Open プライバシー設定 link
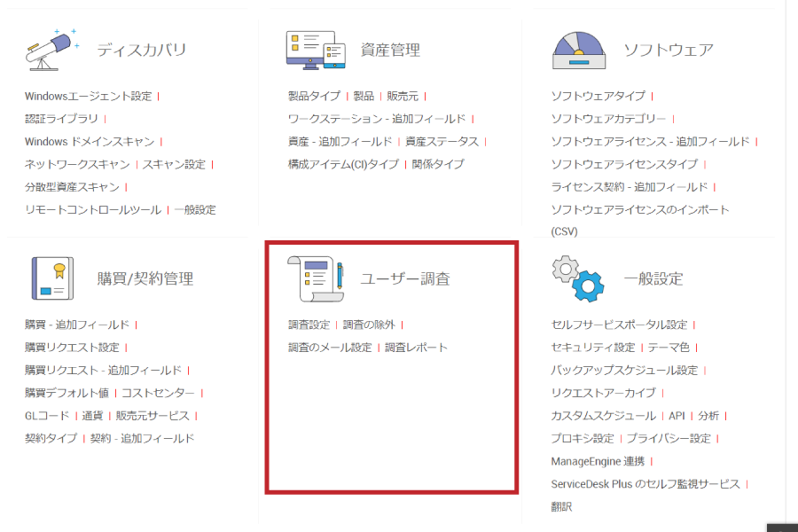 (669, 438)
